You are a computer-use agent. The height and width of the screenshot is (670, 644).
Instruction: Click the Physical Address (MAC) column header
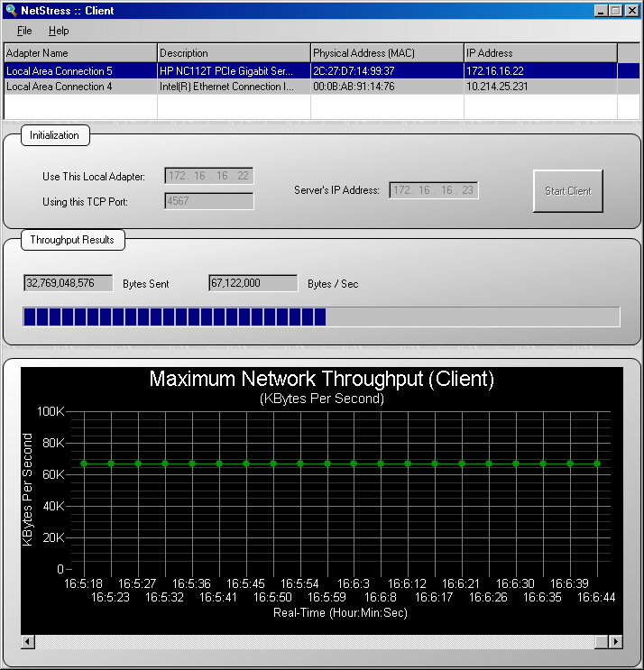pyautogui.click(x=387, y=53)
